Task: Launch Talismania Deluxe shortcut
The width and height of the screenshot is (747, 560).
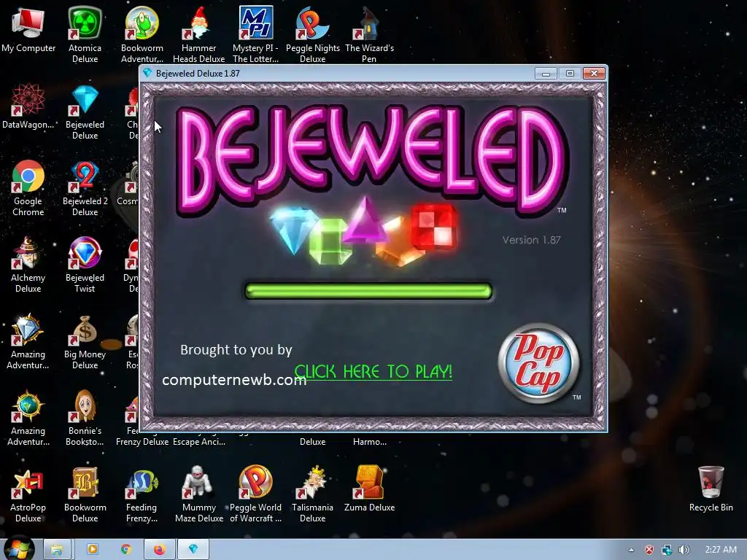Action: pyautogui.click(x=312, y=495)
